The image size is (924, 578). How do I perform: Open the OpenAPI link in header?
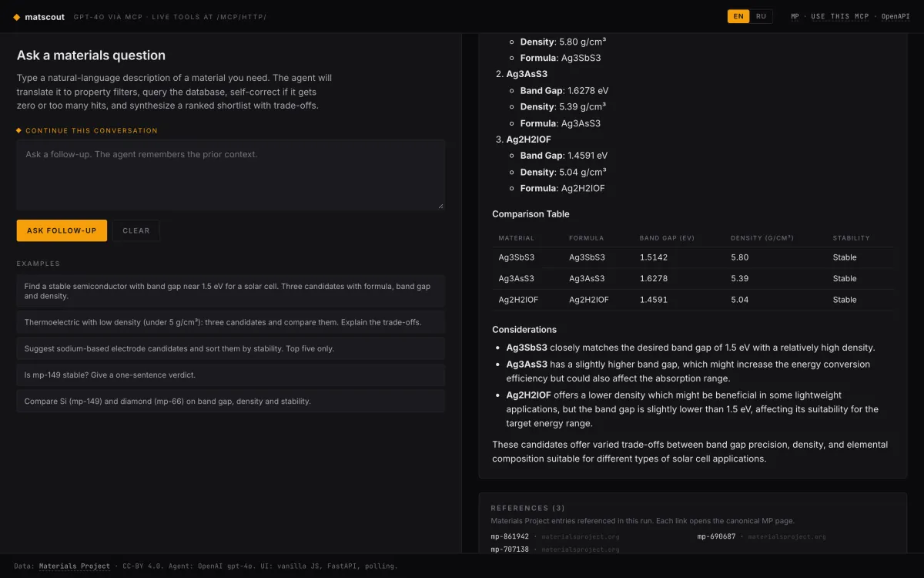(x=896, y=16)
